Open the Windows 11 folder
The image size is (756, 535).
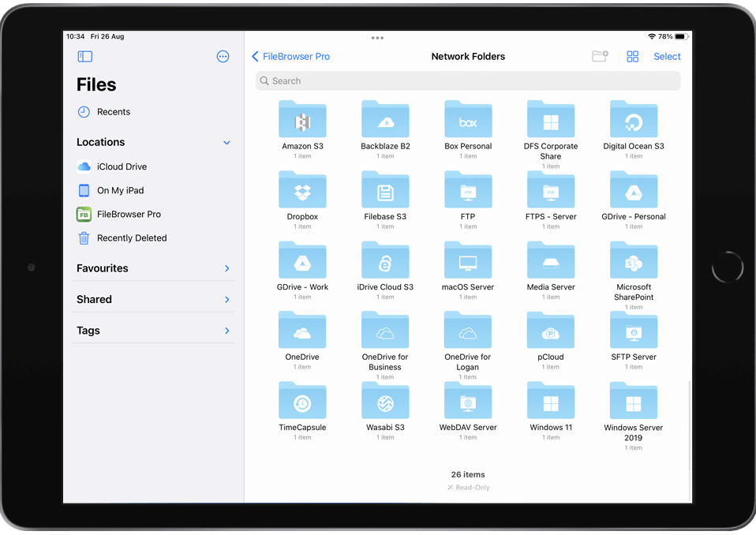point(551,400)
